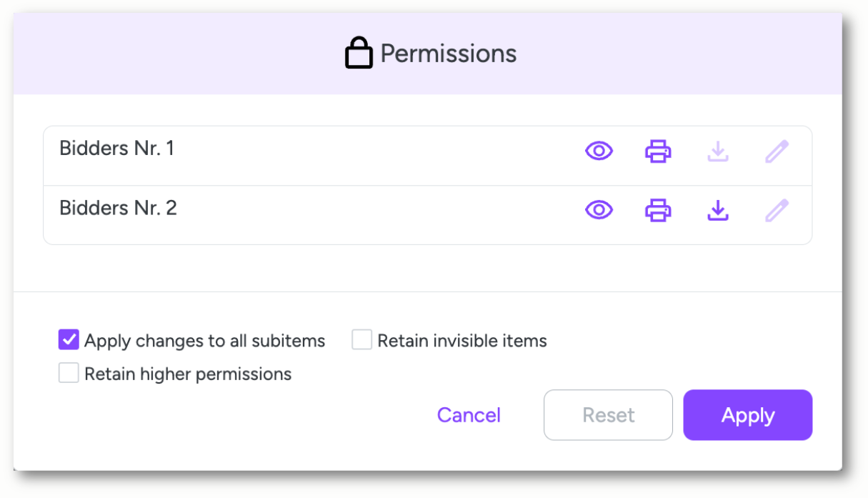Toggle view permission for Bidders Nr. 1
The height and width of the screenshot is (498, 868).
pos(599,151)
